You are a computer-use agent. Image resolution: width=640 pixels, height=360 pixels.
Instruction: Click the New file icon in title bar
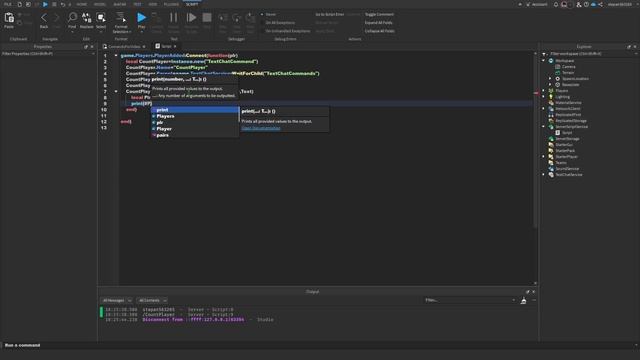pyautogui.click(x=19, y=4)
